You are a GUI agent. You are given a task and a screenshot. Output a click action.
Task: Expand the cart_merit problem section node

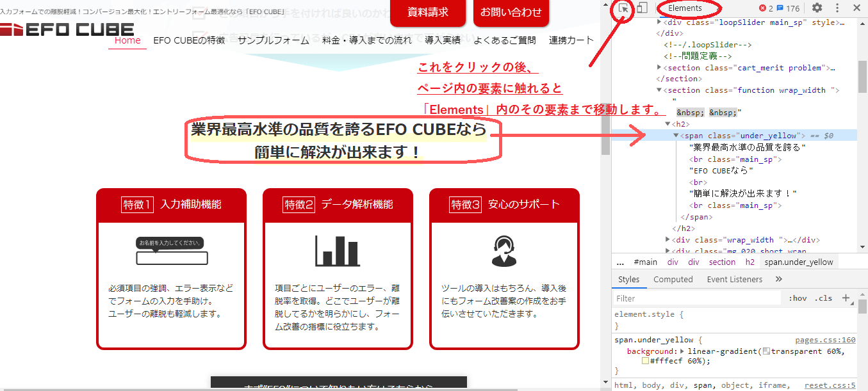[x=660, y=68]
